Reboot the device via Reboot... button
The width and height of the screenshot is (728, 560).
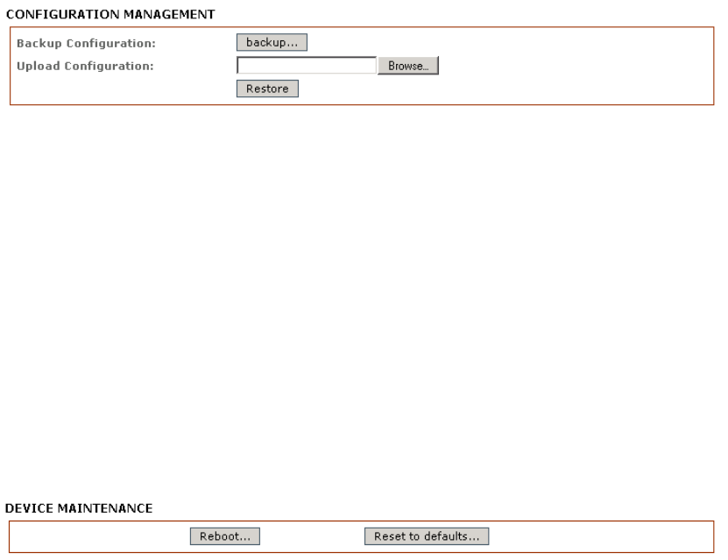click(225, 536)
